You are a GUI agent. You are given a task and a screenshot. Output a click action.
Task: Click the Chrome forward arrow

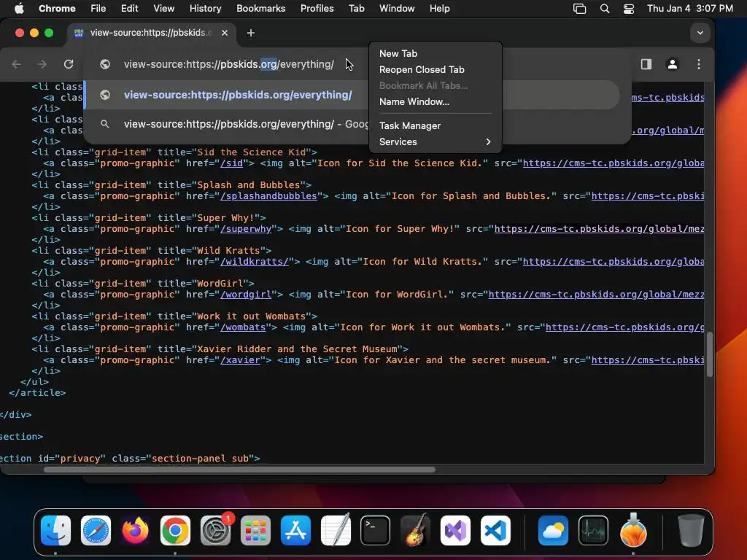[x=42, y=64]
